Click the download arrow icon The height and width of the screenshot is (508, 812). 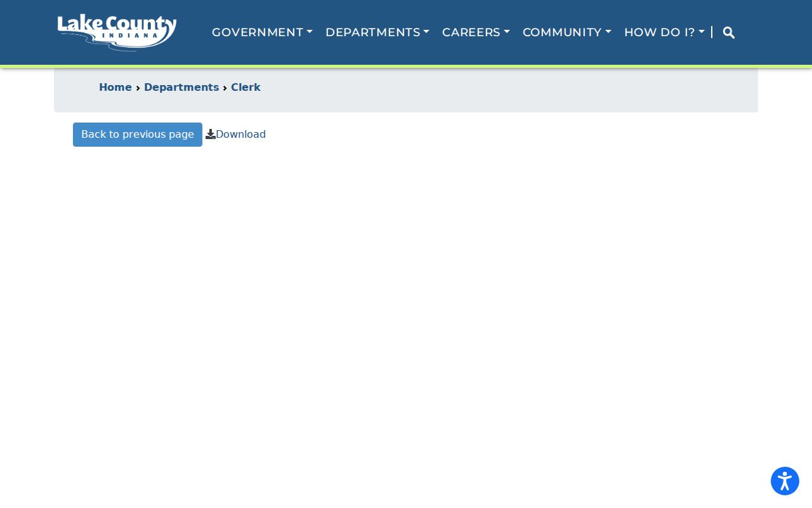[211, 135]
